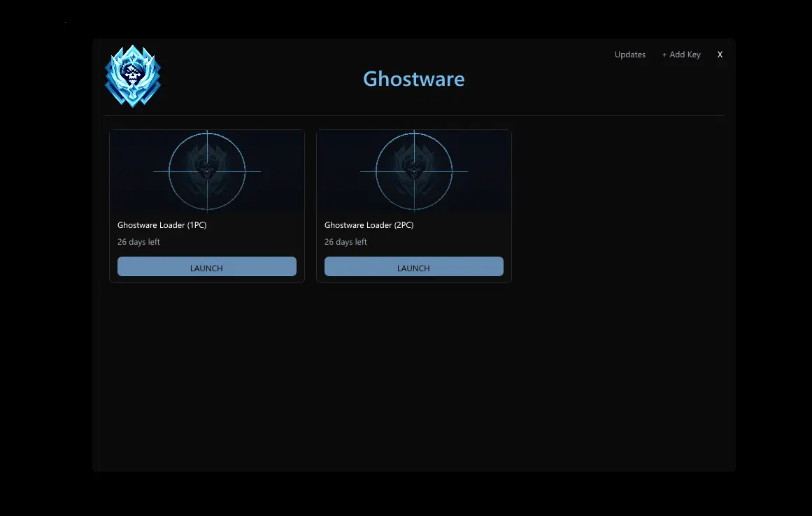Screen dimensions: 812x516
Task: Click the Ghostware heading title
Action: [414, 79]
